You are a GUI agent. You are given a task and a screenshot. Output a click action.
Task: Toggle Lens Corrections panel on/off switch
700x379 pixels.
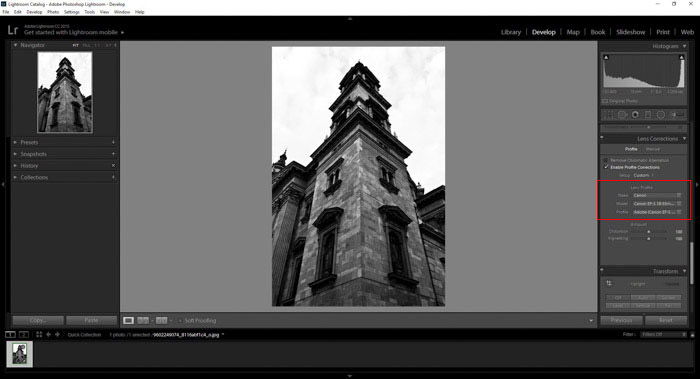point(602,137)
